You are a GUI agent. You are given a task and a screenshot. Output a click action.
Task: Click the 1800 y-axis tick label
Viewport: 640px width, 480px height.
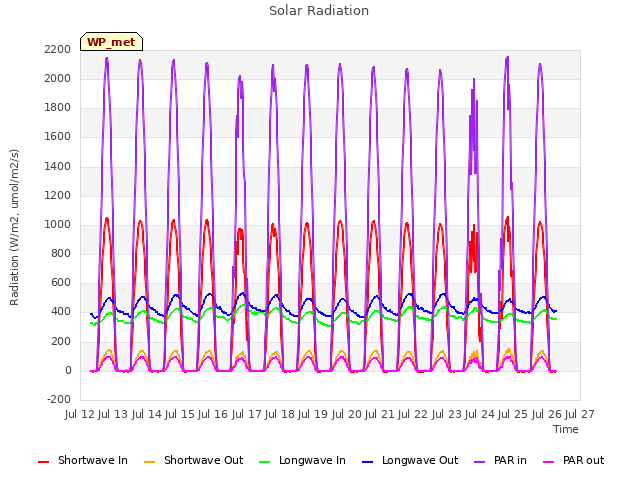pyautogui.click(x=58, y=108)
